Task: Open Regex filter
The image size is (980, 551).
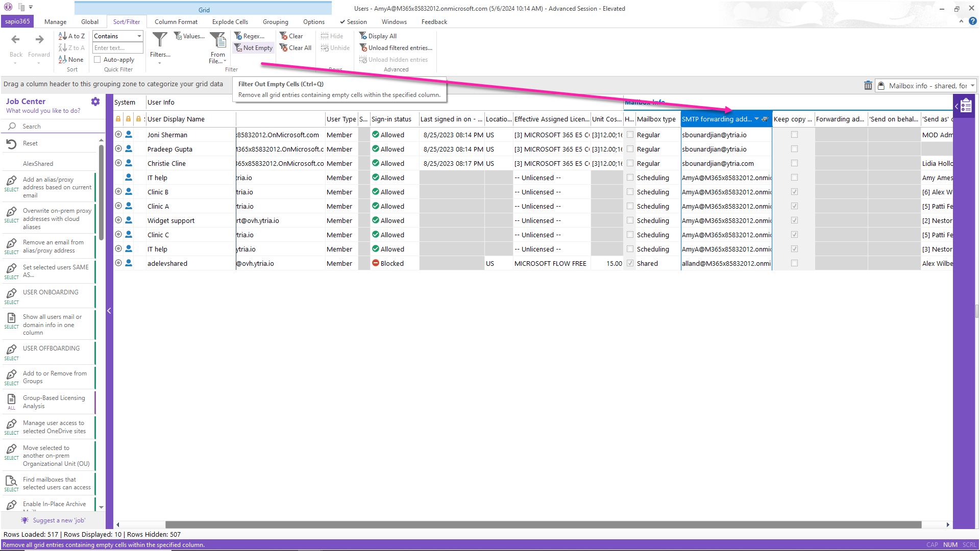Action: point(250,36)
